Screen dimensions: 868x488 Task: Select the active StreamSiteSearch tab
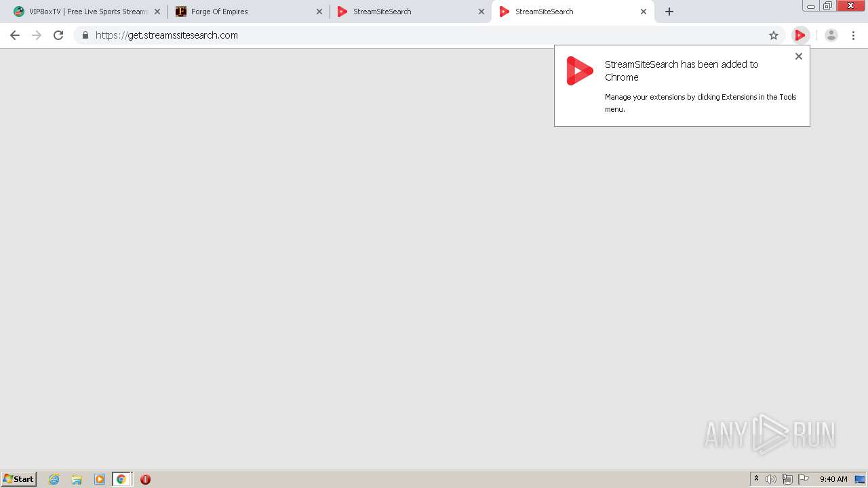click(x=573, y=12)
